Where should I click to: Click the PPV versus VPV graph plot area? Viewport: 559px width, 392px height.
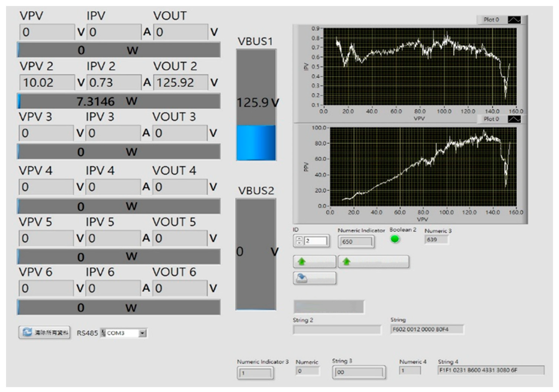coord(423,167)
